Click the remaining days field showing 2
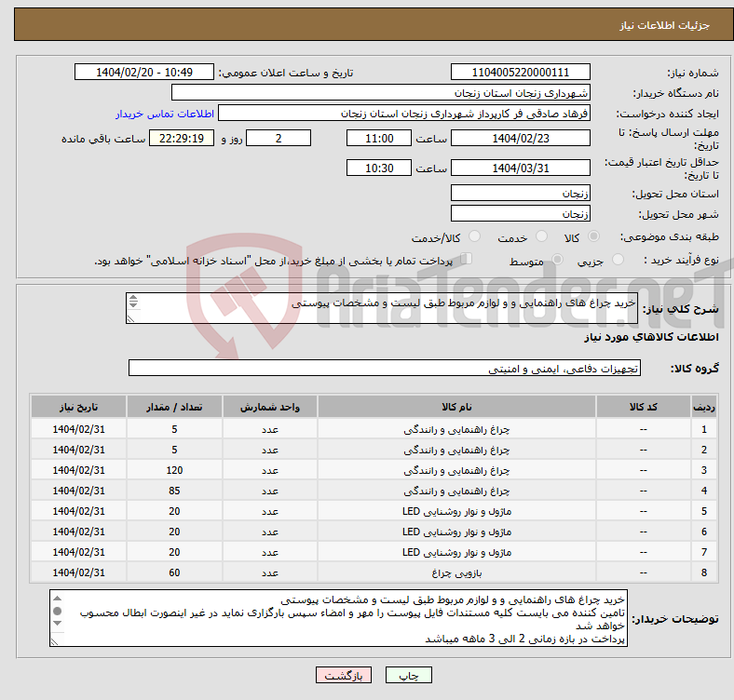734x700 pixels. (279, 139)
